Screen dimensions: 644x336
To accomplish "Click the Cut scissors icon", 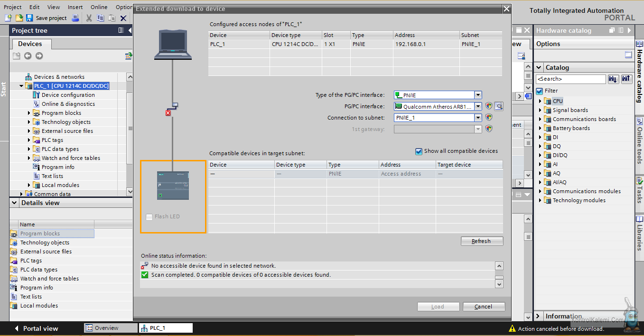I will click(x=89, y=18).
